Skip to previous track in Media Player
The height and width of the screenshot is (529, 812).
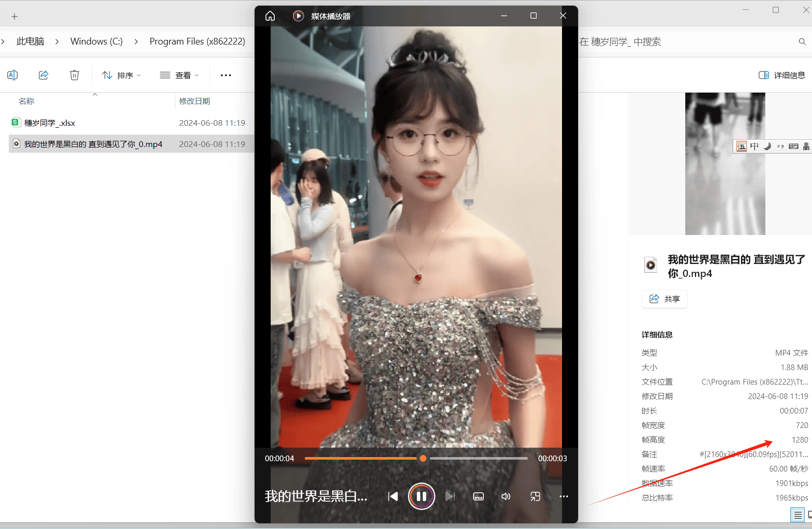pos(393,496)
